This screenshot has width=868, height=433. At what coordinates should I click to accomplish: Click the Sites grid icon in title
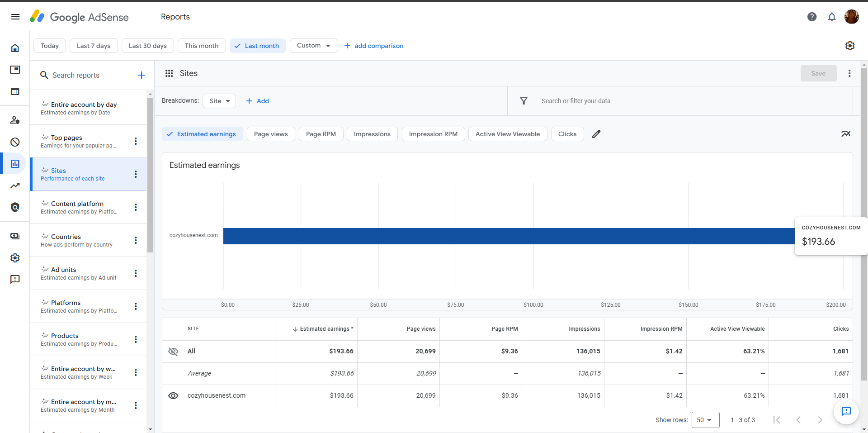pos(169,73)
